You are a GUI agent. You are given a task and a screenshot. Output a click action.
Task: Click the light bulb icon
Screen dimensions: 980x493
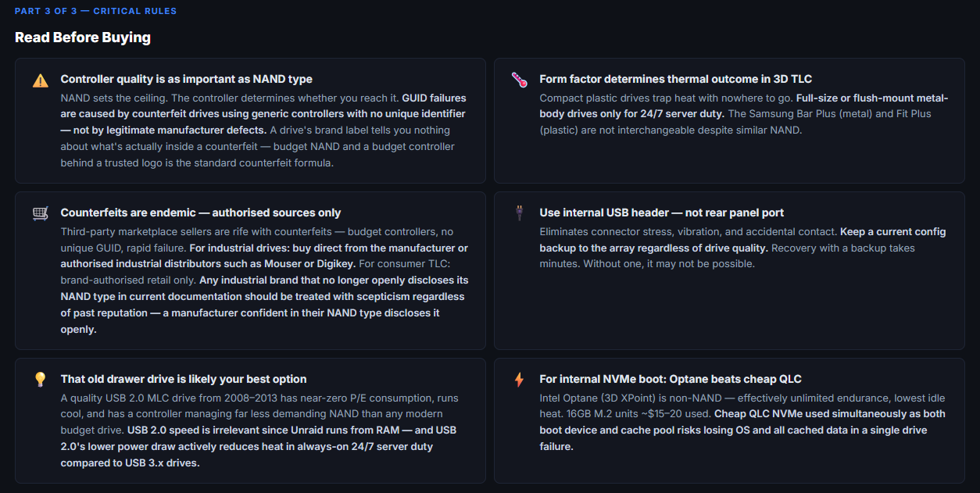tap(40, 380)
